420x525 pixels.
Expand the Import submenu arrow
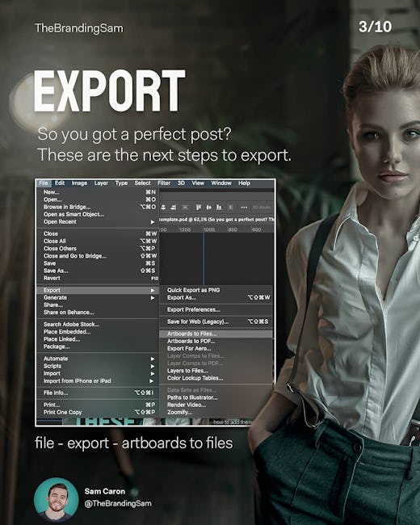(153, 374)
